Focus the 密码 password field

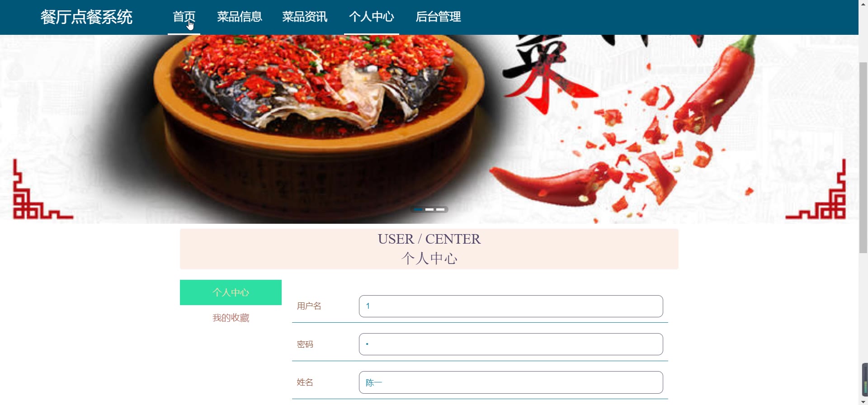click(x=511, y=344)
